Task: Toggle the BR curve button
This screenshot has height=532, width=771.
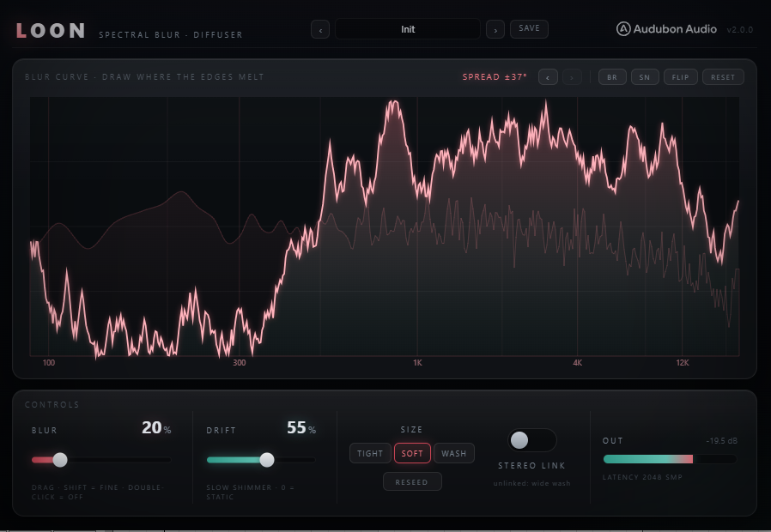Action: (612, 77)
